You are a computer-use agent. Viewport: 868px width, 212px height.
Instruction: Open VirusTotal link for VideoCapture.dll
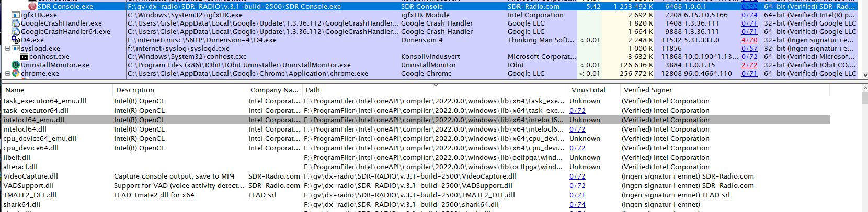[x=577, y=176]
